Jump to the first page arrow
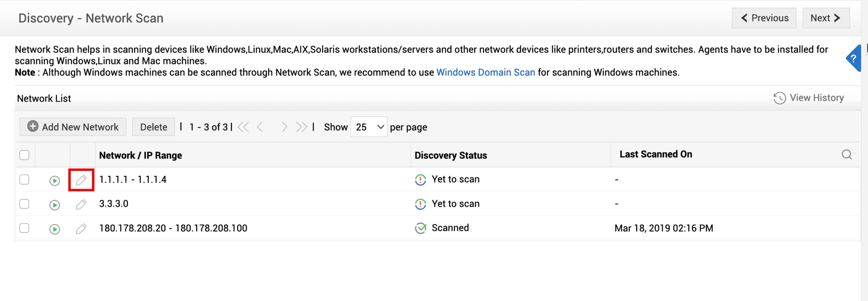The image size is (868, 301). click(243, 127)
